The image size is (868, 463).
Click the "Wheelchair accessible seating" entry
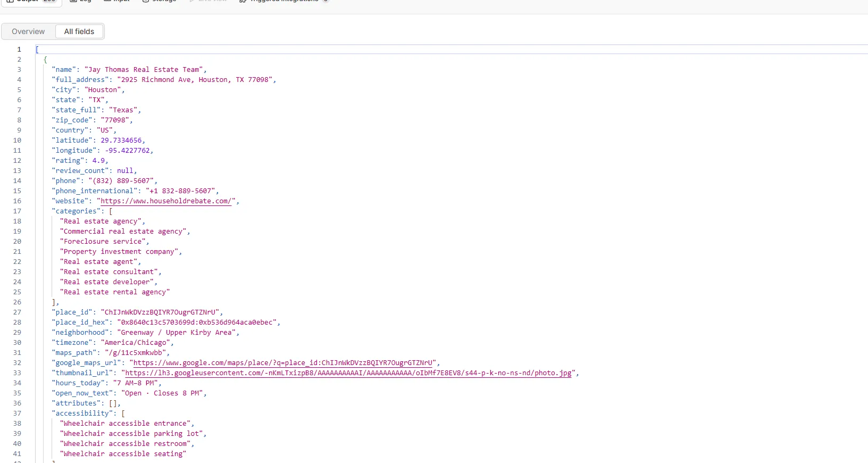(123, 454)
